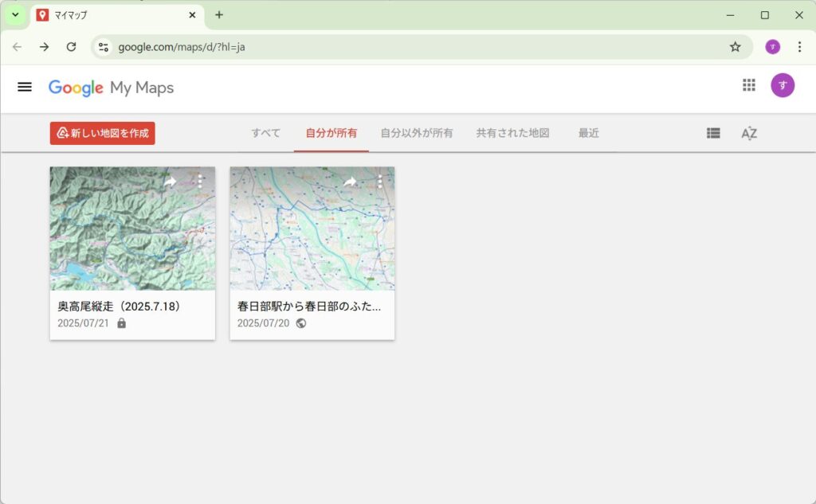Open 春日部駅 map thumbnail

[x=312, y=229]
